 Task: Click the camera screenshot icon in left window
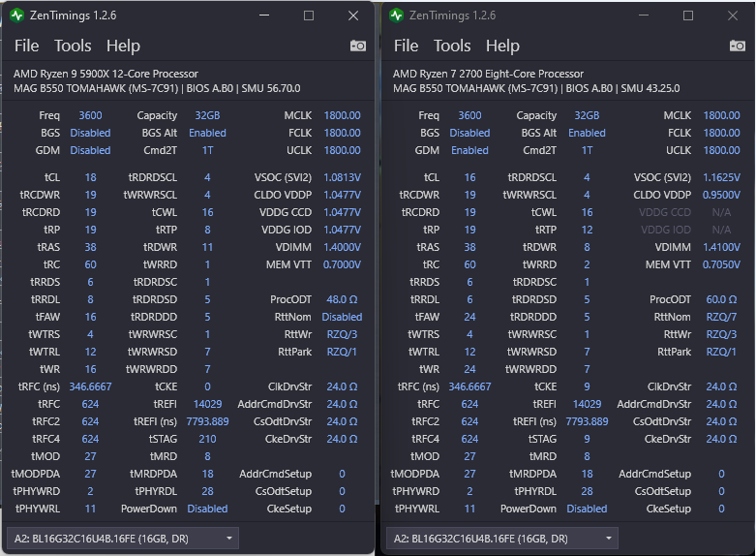click(358, 46)
